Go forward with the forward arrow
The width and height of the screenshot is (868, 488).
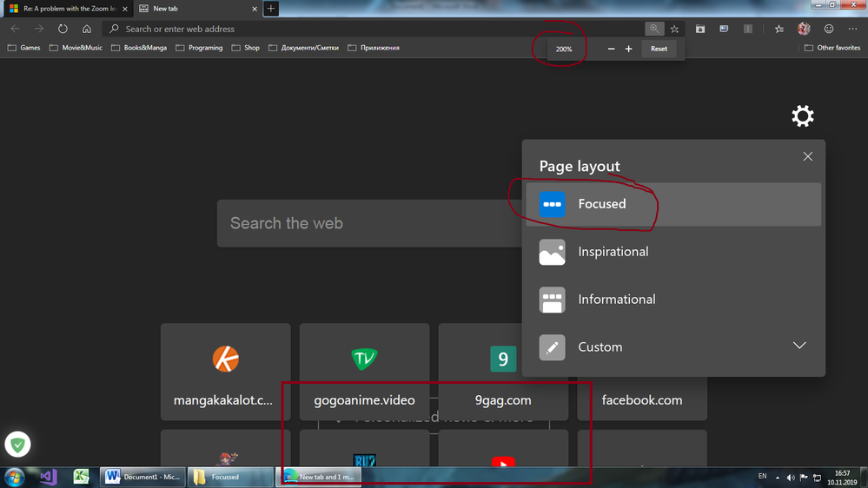point(39,29)
